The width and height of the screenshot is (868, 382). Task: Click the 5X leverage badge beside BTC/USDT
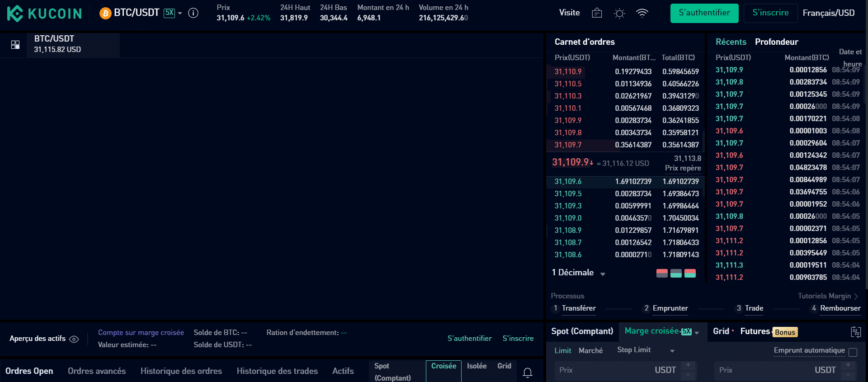coord(169,13)
